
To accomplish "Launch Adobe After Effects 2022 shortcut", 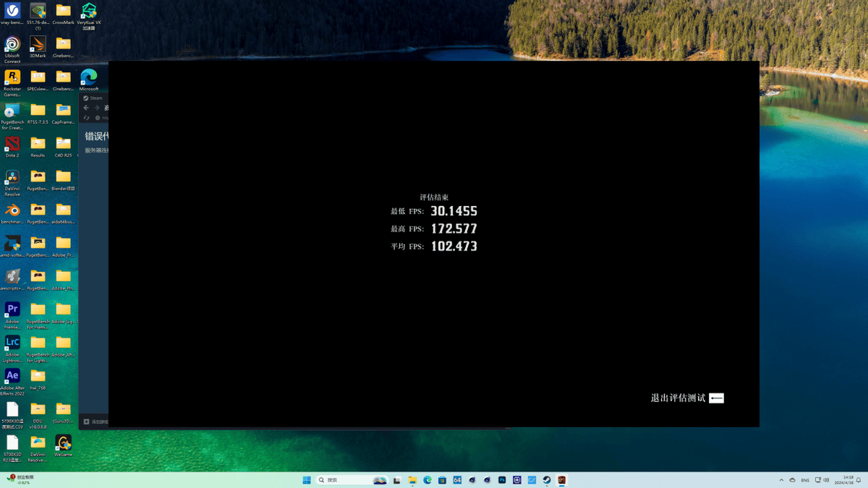I will 12,376.
